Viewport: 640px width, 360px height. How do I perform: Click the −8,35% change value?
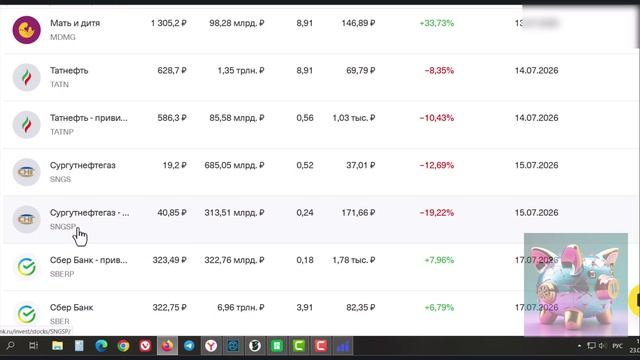[x=439, y=71]
